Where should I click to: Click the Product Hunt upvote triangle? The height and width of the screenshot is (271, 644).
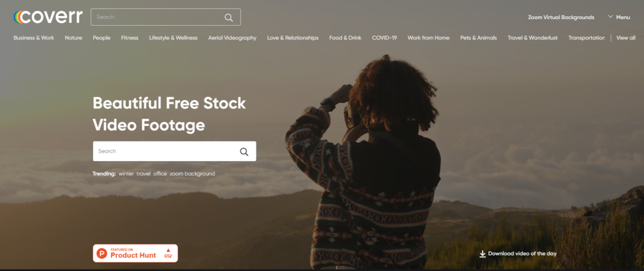tap(168, 250)
